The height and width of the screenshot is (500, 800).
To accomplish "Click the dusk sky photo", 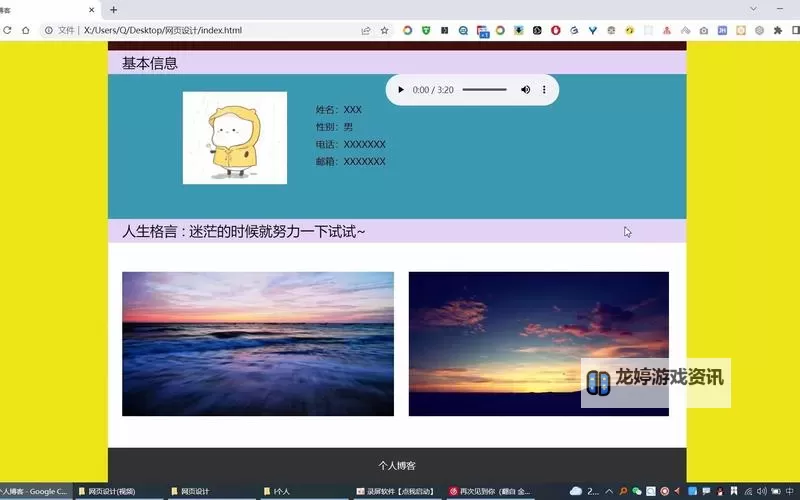I will [x=538, y=344].
